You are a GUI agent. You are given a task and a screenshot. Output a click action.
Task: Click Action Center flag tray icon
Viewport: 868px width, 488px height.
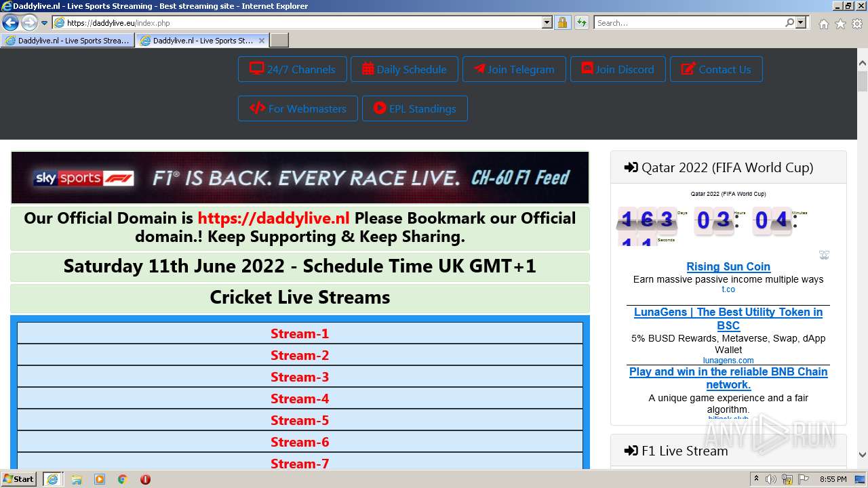tap(804, 479)
